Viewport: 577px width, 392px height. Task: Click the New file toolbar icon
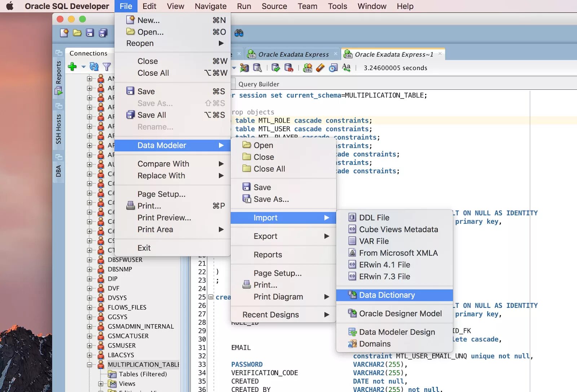(64, 33)
